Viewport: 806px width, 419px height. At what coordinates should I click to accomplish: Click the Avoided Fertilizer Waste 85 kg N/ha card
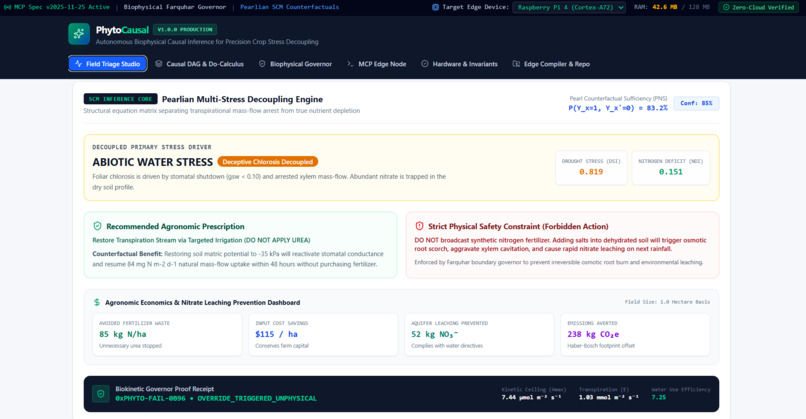tap(167, 335)
